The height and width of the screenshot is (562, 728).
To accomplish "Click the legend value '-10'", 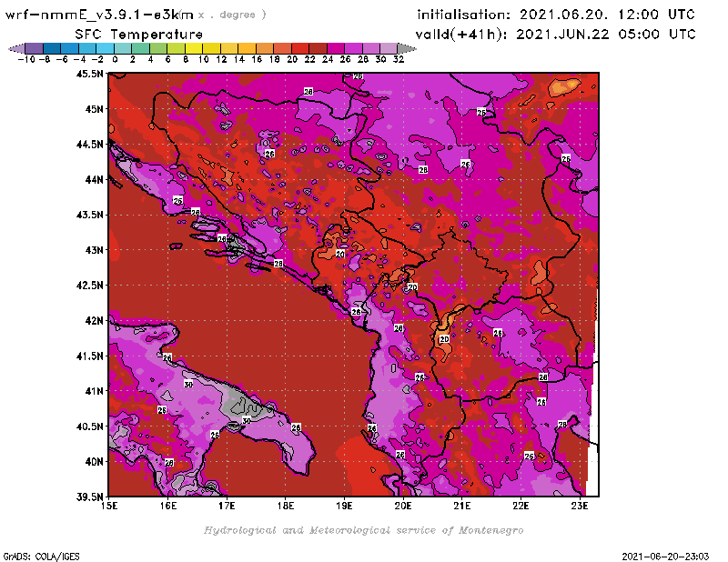I will 26,59.
